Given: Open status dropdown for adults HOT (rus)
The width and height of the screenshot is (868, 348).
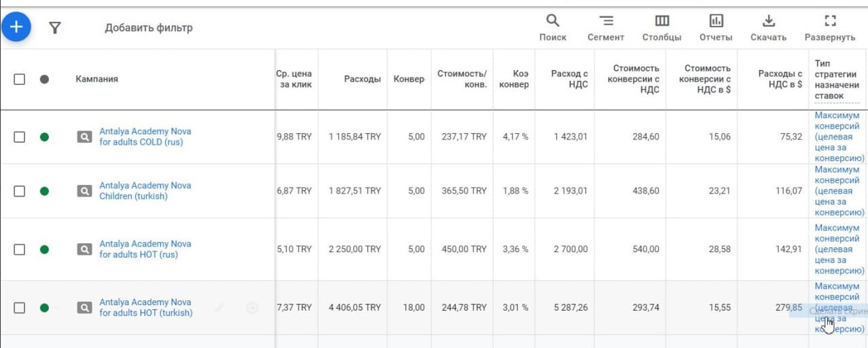Looking at the screenshot, I should pos(44,249).
